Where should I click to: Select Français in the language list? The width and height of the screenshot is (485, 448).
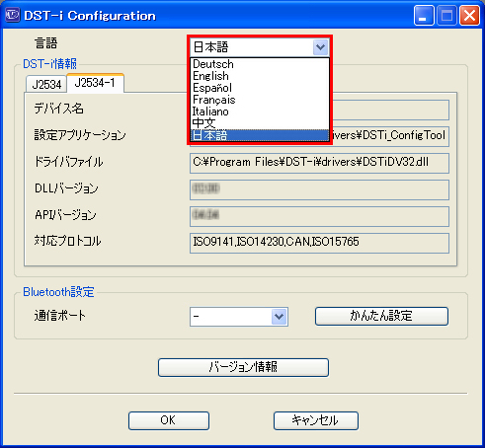point(260,100)
